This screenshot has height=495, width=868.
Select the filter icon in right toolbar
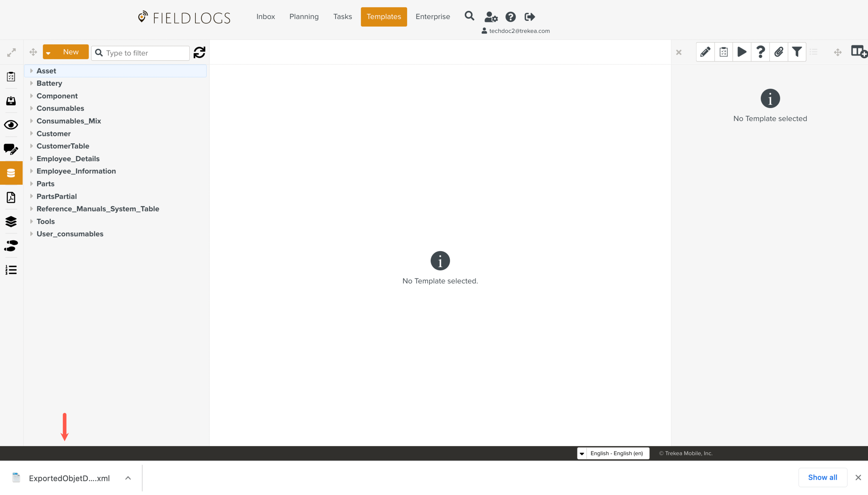796,52
